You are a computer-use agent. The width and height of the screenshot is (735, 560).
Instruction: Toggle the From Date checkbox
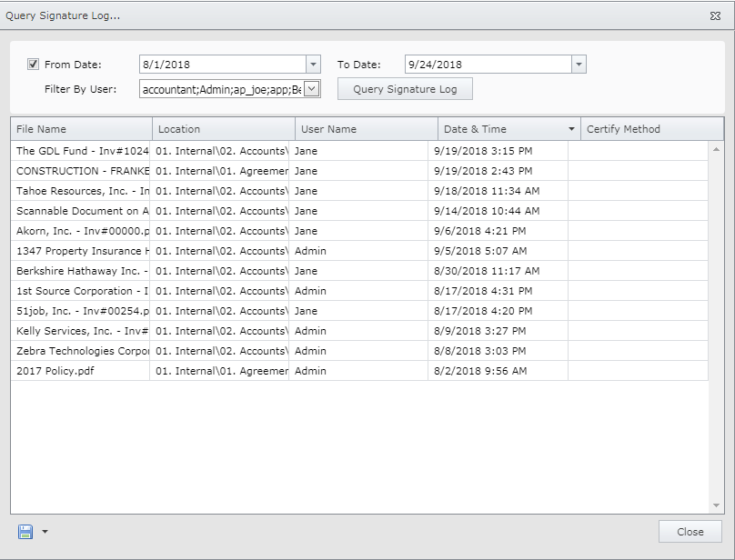[x=34, y=65]
